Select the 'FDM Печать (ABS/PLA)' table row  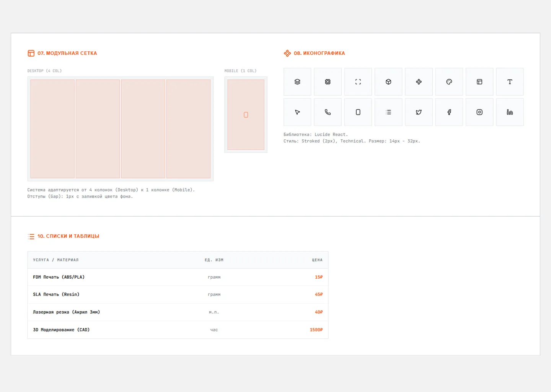(178, 277)
